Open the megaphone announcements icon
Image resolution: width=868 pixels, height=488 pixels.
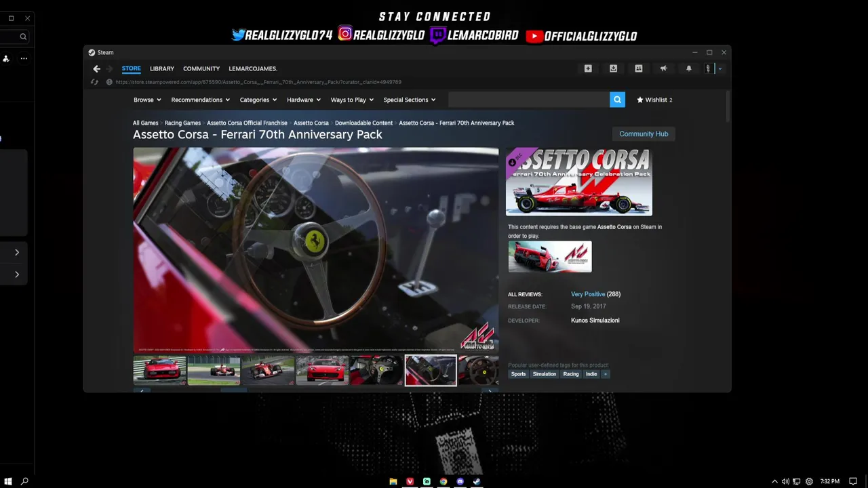coord(664,68)
